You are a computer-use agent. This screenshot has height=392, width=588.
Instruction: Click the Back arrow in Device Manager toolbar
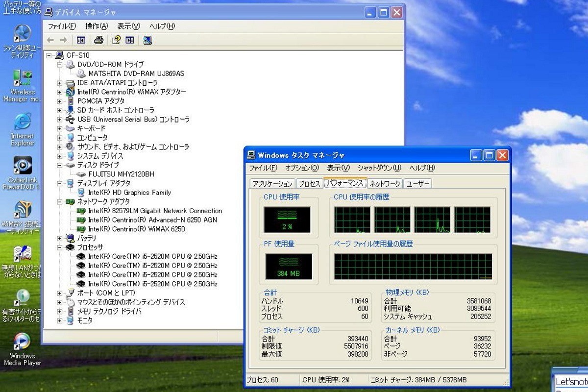[50, 40]
